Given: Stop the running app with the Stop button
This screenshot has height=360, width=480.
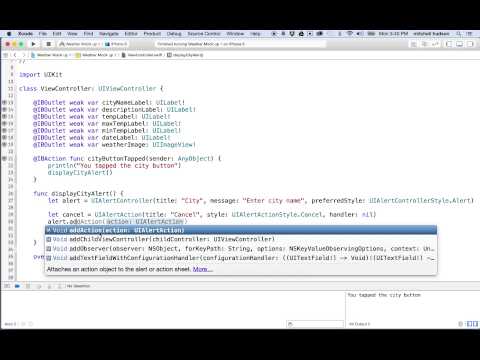Looking at the screenshot, I should click(48, 44).
